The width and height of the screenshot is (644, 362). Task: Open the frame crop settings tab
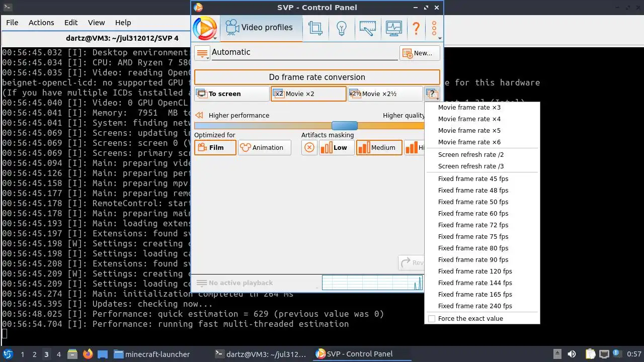tap(315, 28)
